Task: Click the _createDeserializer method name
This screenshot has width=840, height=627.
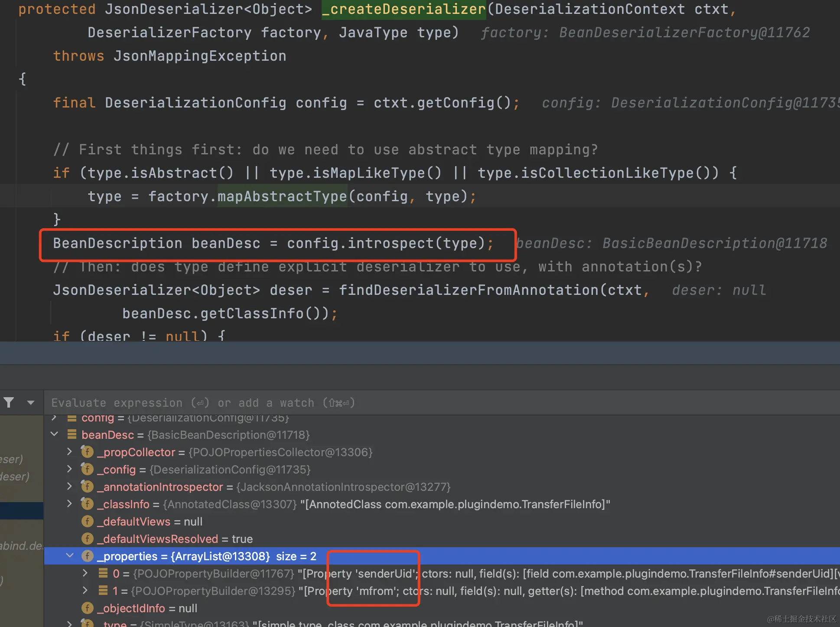Action: [404, 9]
